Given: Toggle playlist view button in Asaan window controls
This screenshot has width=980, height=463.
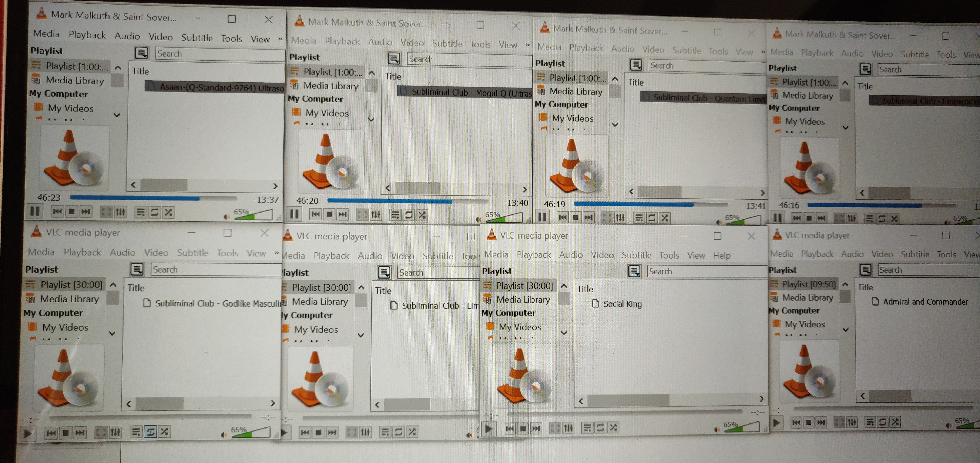Looking at the screenshot, I should tap(140, 212).
